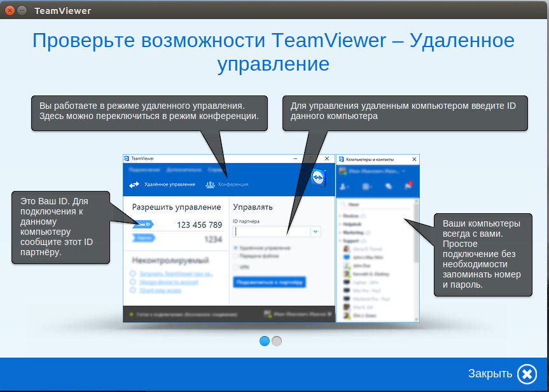Viewport: 549px width, 392px height.
Task: Click the TeamViewer logo icon in the illustration header
Action: tap(318, 178)
